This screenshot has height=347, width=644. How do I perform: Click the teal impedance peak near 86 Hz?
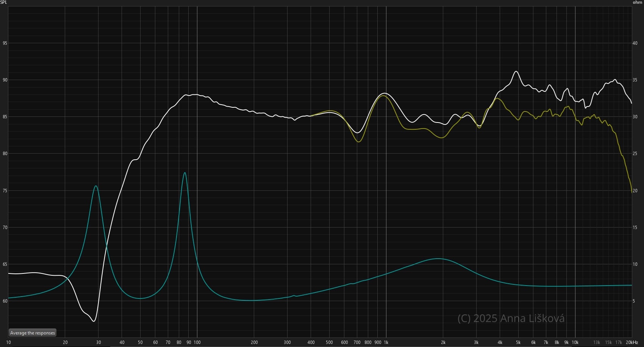[184, 173]
